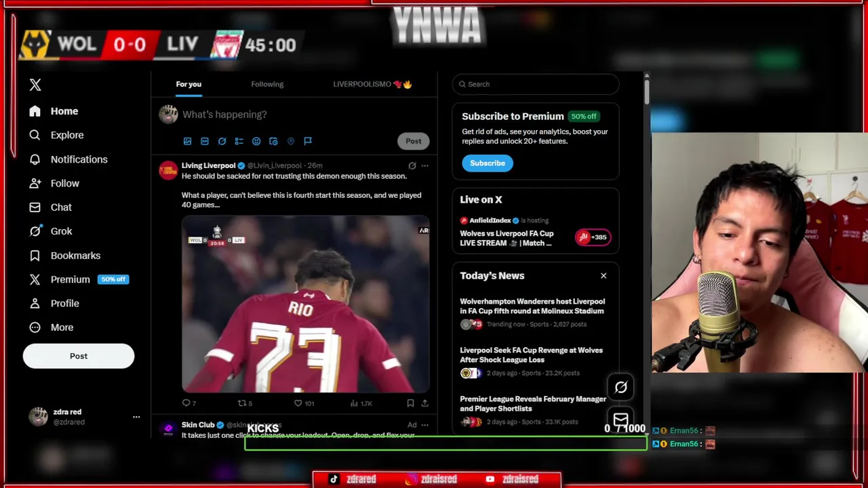Click the +385 listeners badge
The image size is (868, 488).
(x=593, y=237)
